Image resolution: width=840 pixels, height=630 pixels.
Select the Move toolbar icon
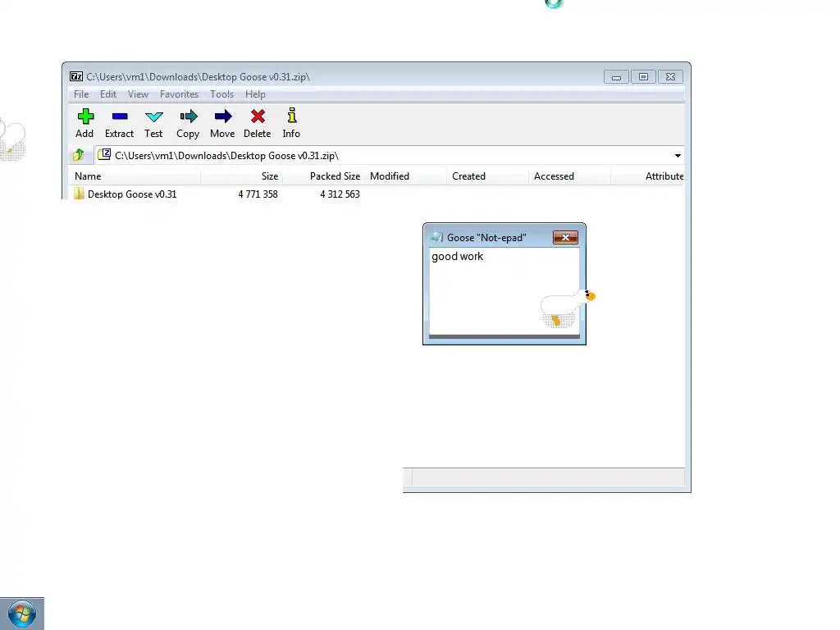223,116
